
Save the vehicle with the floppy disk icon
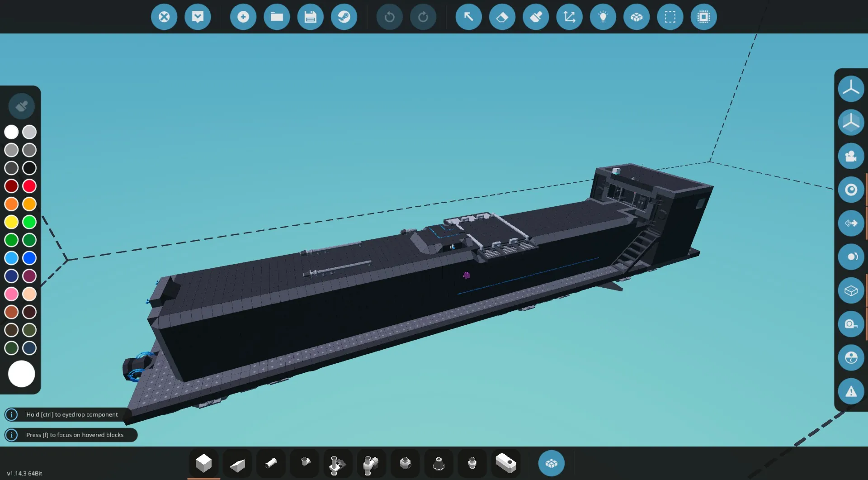(310, 17)
